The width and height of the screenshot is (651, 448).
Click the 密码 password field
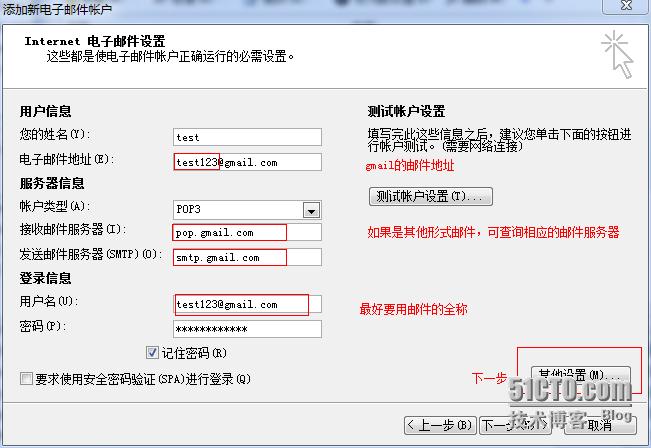coord(247,329)
